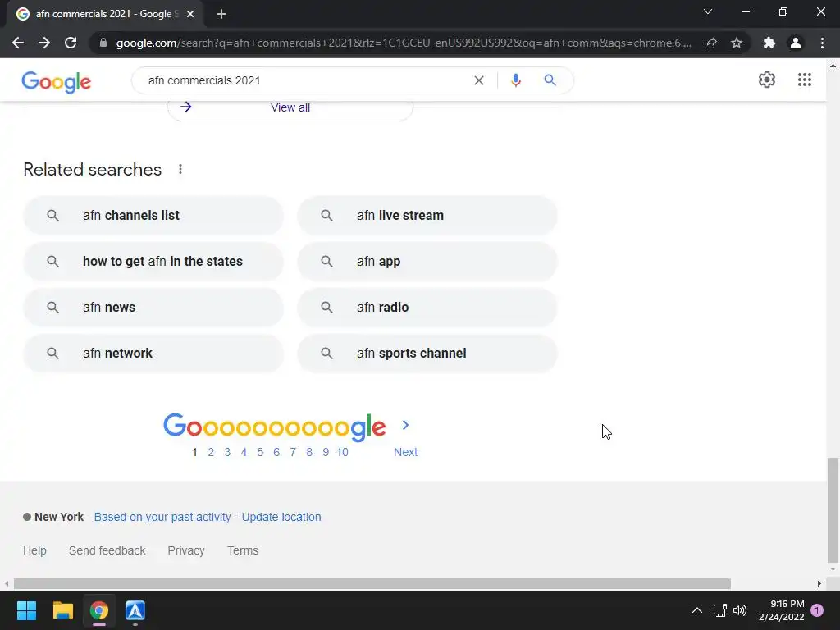Reload the current page
The width and height of the screenshot is (840, 630).
tap(71, 43)
